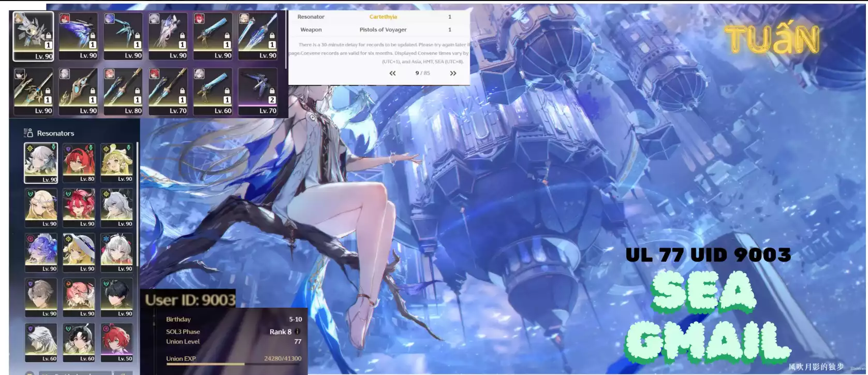This screenshot has width=868, height=375.
Task: Go to next convene record page
Action: coord(453,73)
